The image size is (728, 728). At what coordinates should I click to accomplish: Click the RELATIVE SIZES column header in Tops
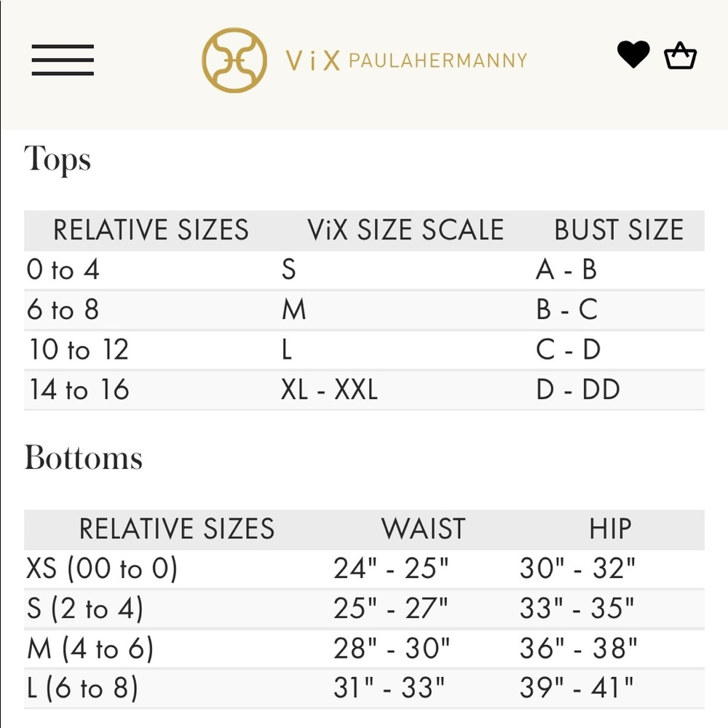point(152,230)
